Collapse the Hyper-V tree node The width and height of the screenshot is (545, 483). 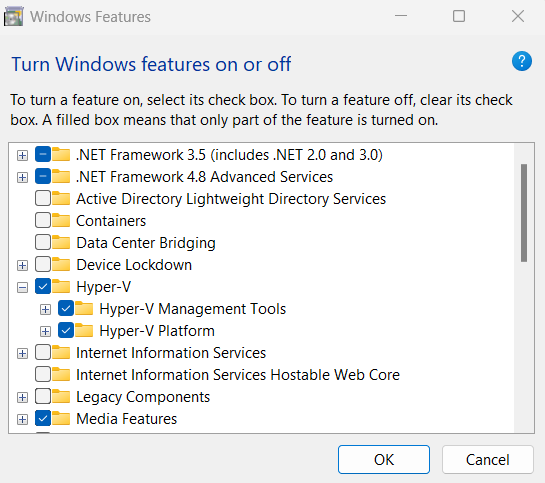(23, 287)
